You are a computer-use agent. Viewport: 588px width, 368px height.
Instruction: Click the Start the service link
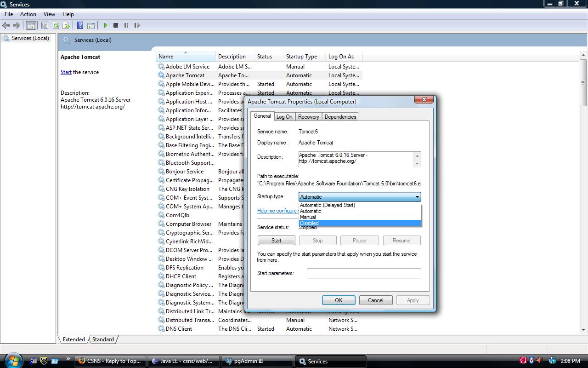click(x=66, y=72)
